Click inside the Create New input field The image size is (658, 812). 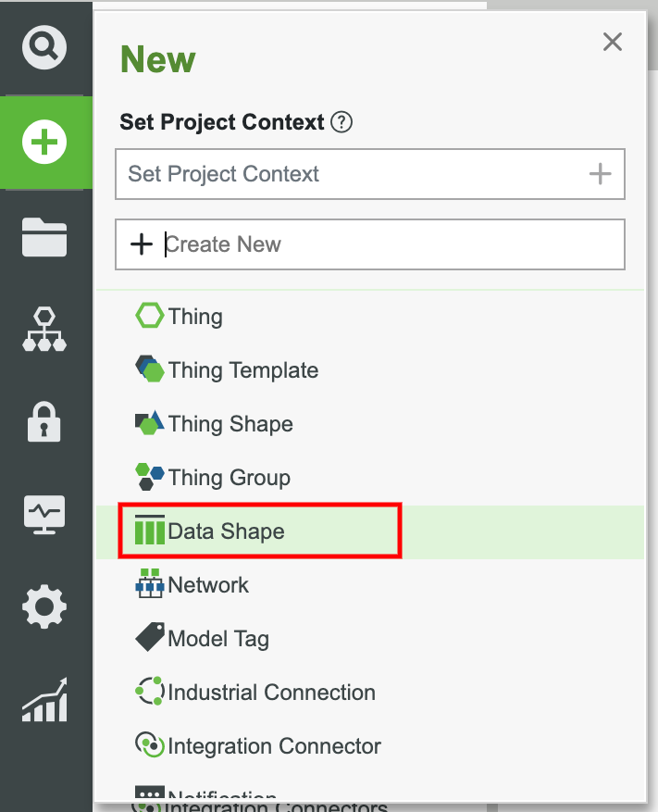click(x=278, y=244)
